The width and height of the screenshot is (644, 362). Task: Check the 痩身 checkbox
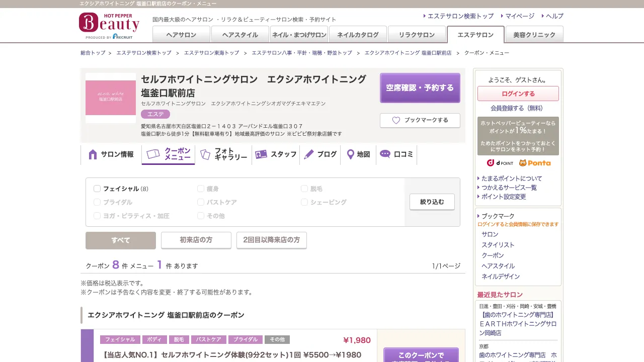(x=201, y=189)
